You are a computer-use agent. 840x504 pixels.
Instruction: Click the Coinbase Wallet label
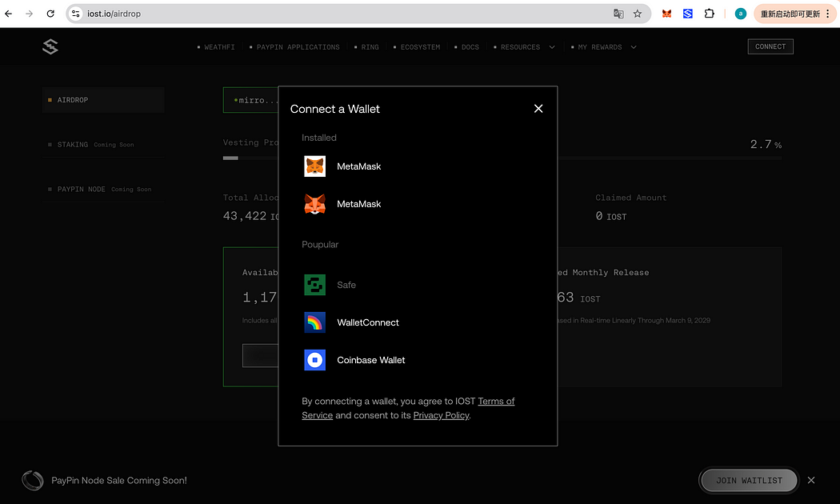pyautogui.click(x=370, y=360)
